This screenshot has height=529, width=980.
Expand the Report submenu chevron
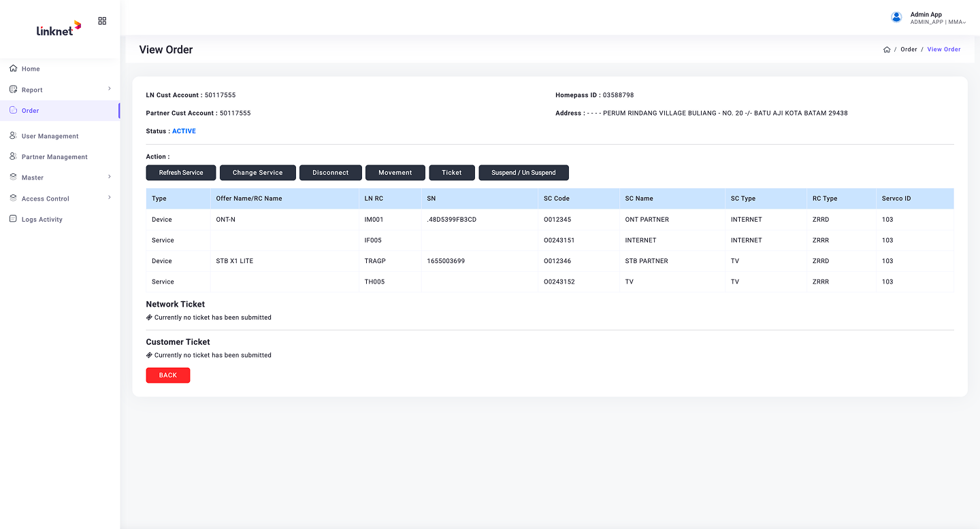[x=110, y=88]
